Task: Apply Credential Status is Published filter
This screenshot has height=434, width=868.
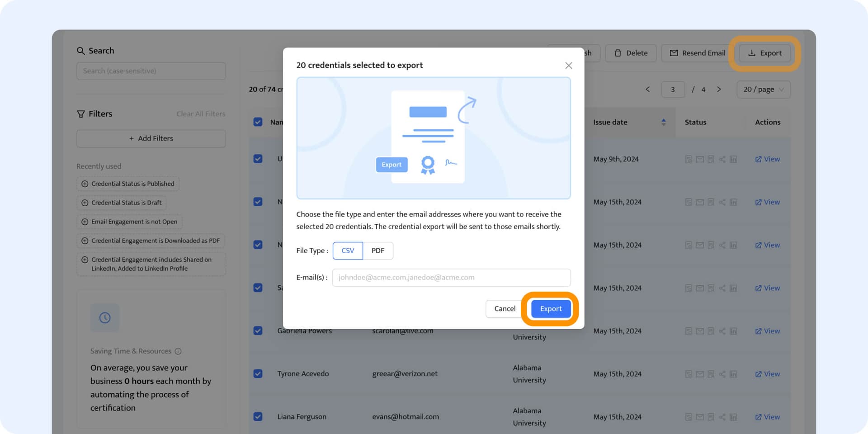Action: point(128,184)
